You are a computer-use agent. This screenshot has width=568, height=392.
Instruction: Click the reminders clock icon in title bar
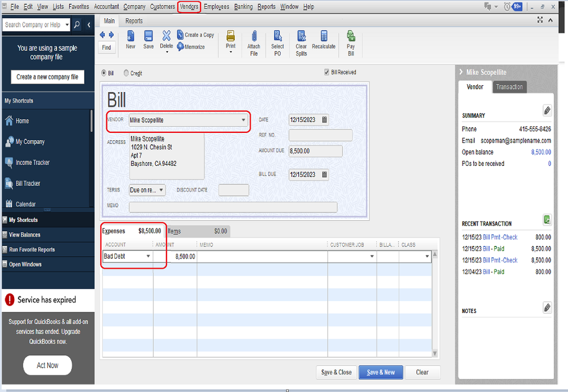tap(507, 6)
